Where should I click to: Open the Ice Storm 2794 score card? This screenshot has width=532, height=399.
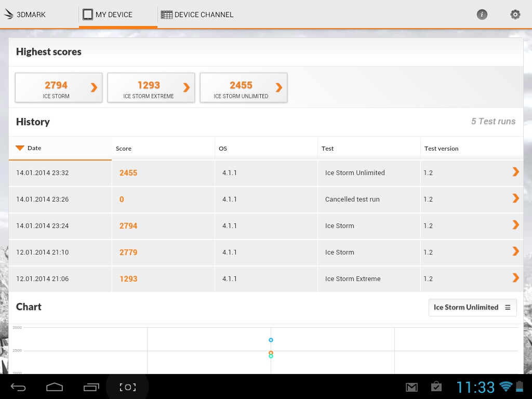pos(59,87)
